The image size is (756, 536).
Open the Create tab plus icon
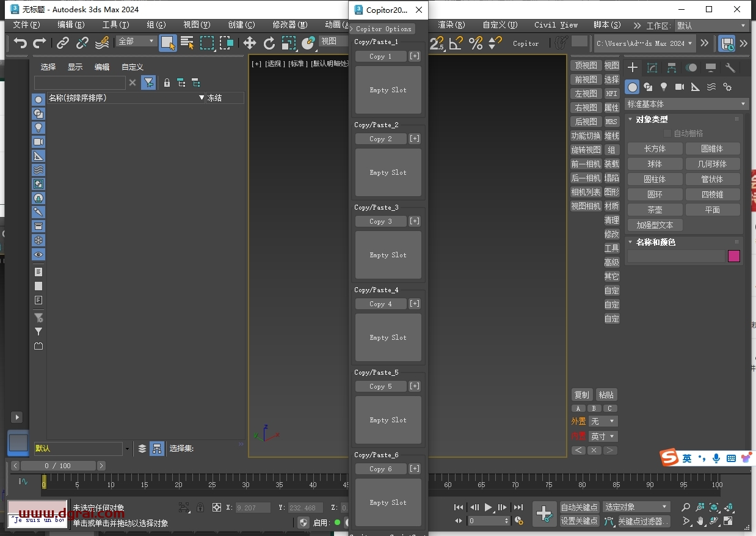tap(633, 68)
